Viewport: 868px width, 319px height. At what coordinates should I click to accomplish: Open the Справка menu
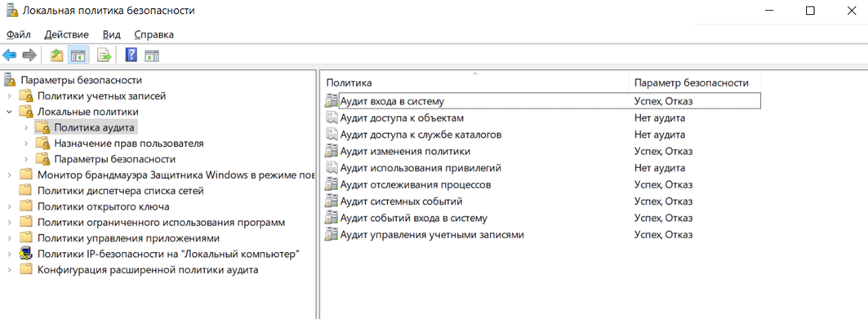click(154, 34)
